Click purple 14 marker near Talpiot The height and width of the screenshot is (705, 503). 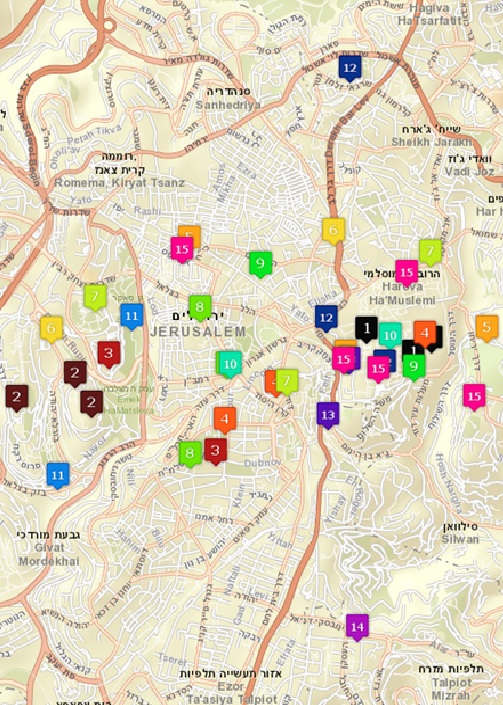[357, 627]
